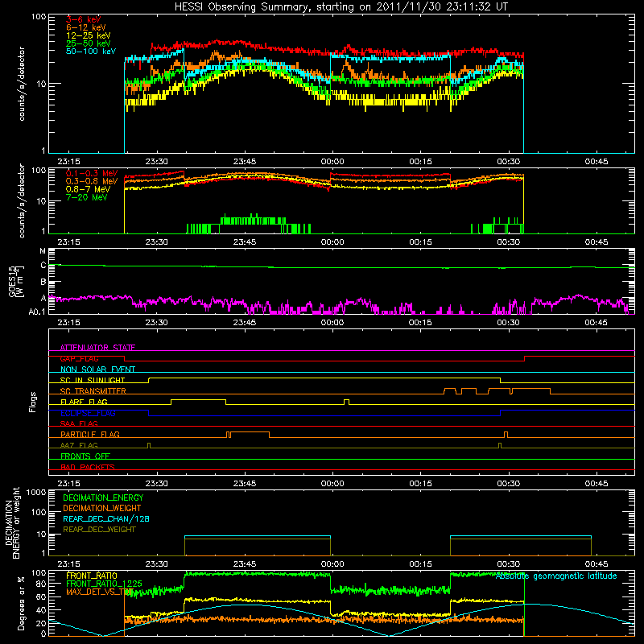This screenshot has width=644, height=644.
Task: Select the 25-50 keV legend label
Action: click(x=89, y=43)
